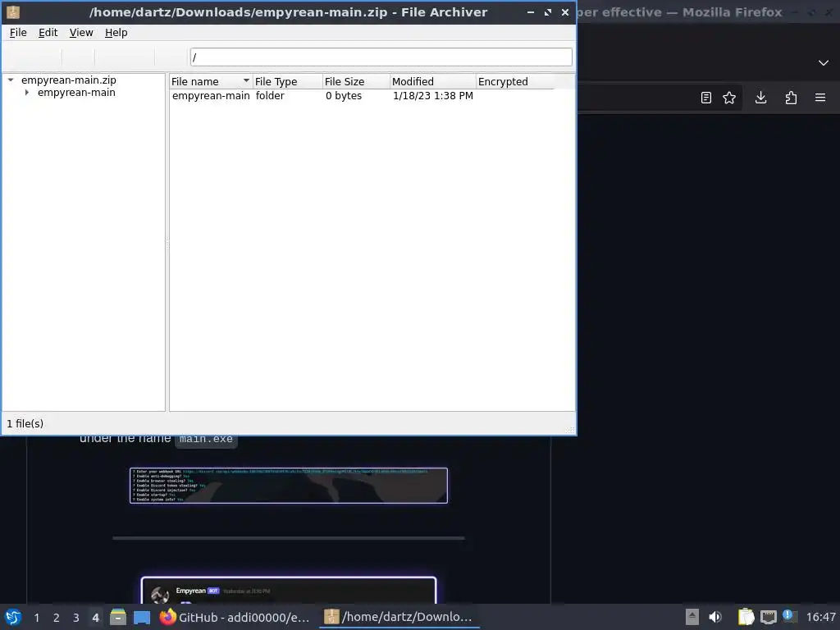The height and width of the screenshot is (630, 840).
Task: Switch to workspace 2
Action: 57,618
